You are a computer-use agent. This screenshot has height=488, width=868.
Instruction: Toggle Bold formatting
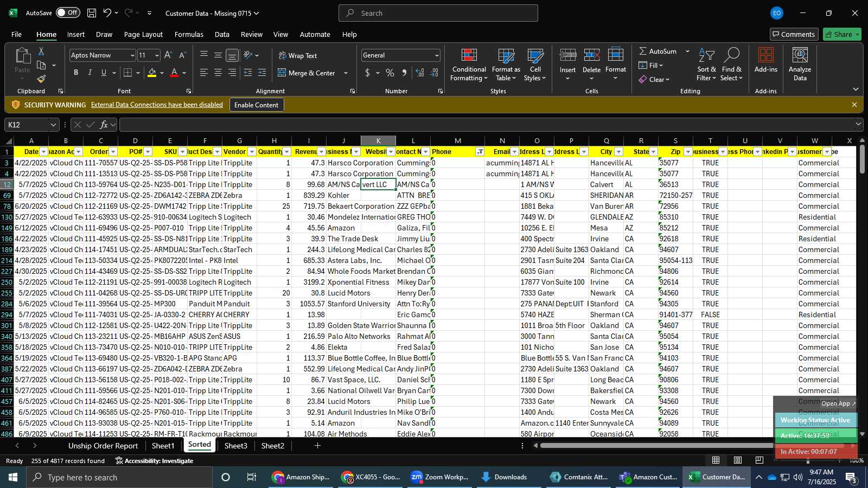pyautogui.click(x=76, y=73)
